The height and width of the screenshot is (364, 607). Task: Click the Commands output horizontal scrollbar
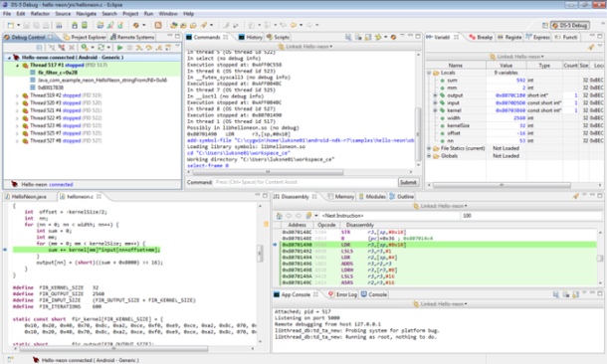[267, 172]
